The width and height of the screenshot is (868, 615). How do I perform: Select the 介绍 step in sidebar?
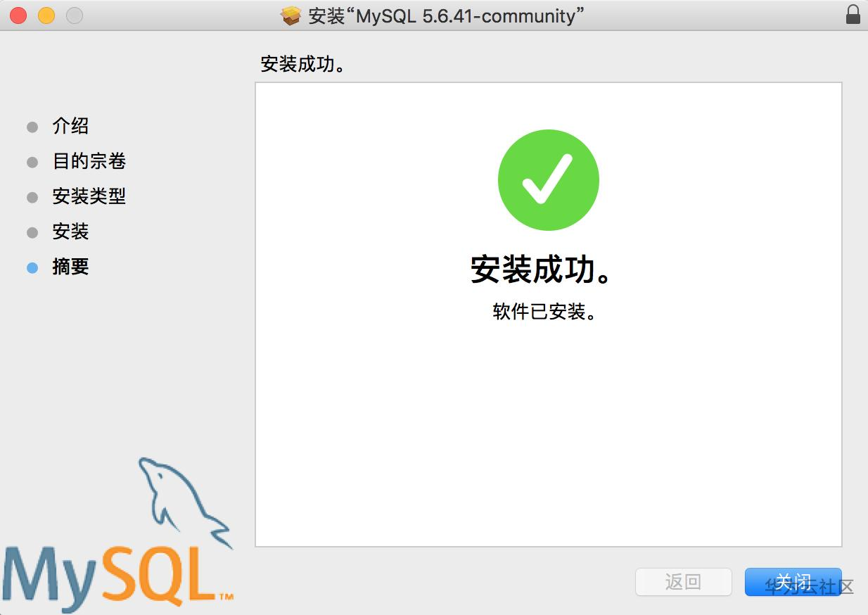pos(70,126)
